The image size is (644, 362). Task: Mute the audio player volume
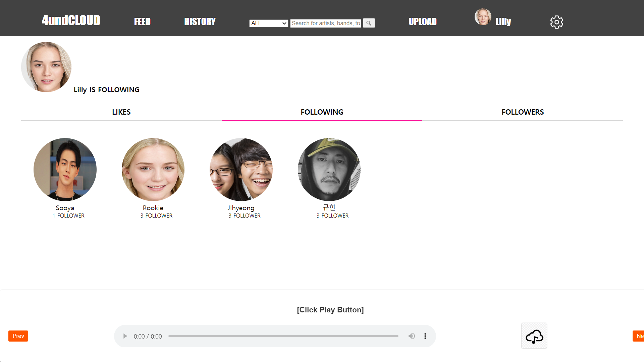(412, 336)
